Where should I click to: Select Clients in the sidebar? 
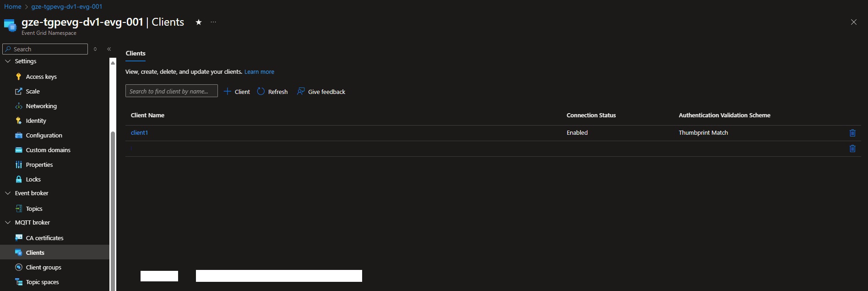35,253
